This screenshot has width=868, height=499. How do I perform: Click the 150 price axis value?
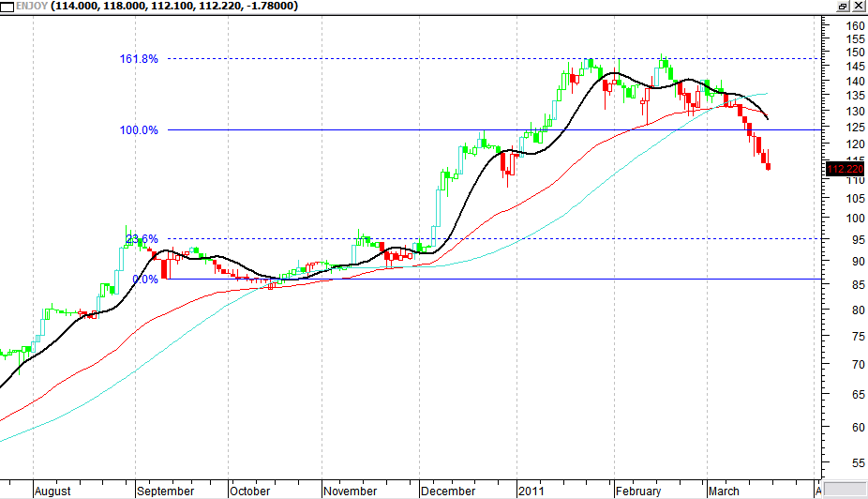coord(855,53)
